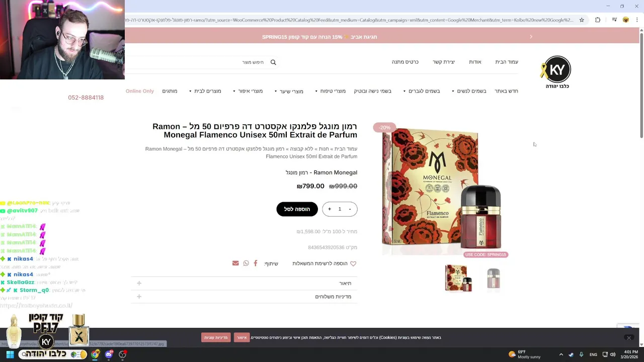Open the בשמים לנשים dropdown menu
The height and width of the screenshot is (362, 644).
pyautogui.click(x=469, y=91)
